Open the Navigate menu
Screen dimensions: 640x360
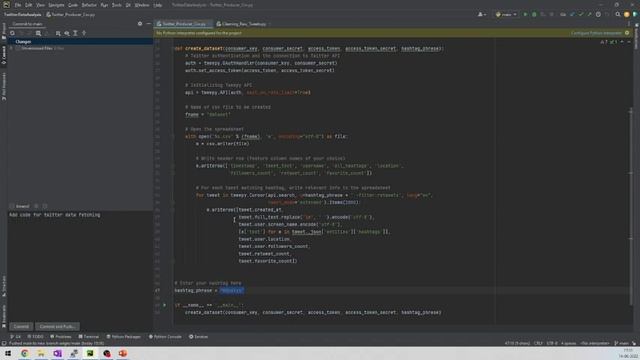pyautogui.click(x=56, y=5)
